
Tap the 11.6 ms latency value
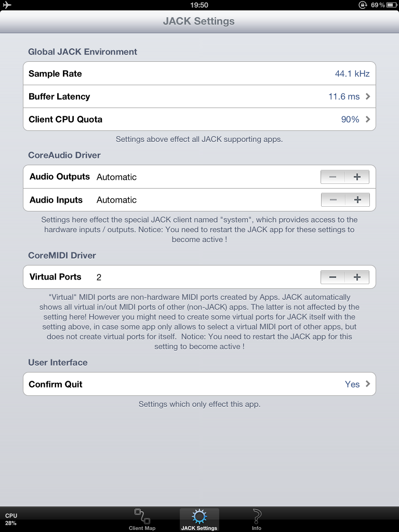(x=344, y=97)
